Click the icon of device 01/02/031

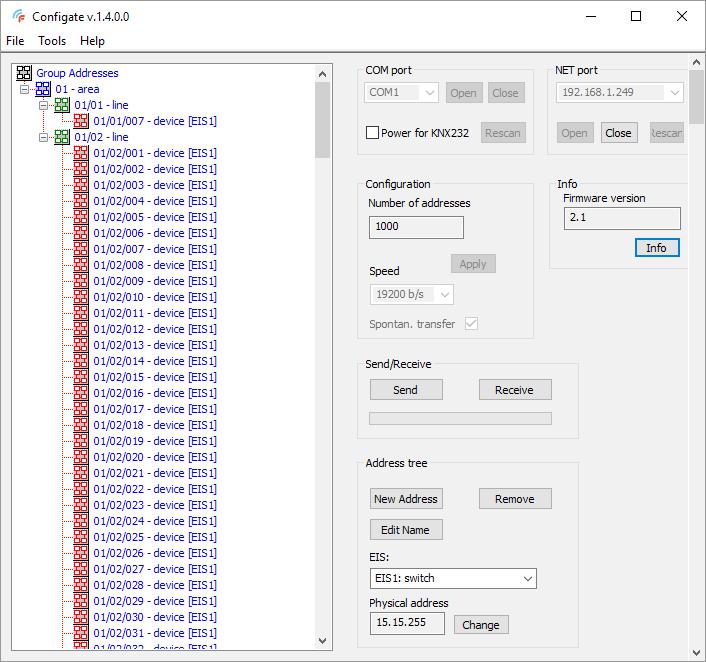pos(81,633)
